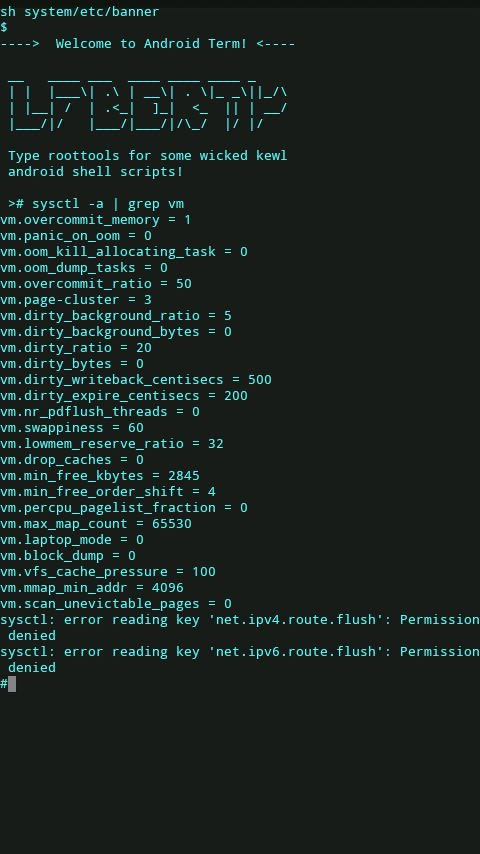Click the 'sysctl -a | grep vm' command line

pyautogui.click(x=96, y=204)
